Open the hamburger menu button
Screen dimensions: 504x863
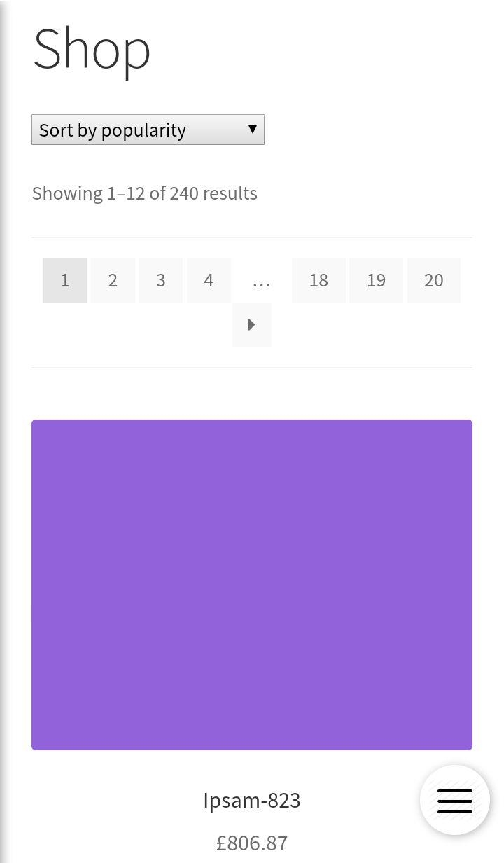(455, 800)
